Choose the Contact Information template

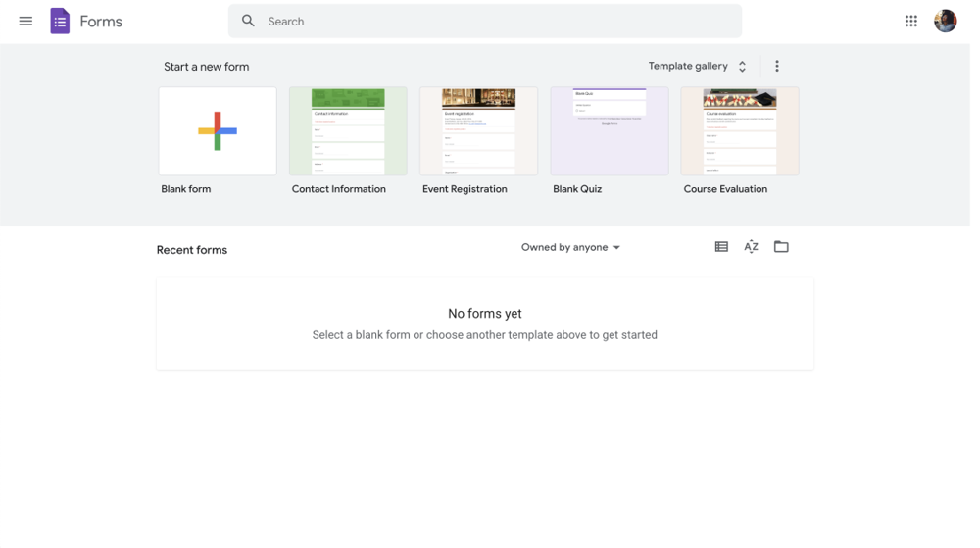pos(348,131)
